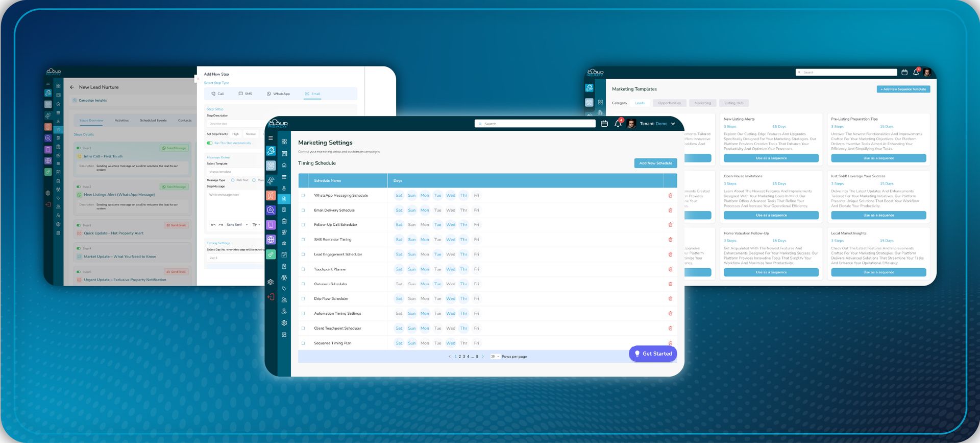Switch to the WhatsApp step type tab
This screenshot has width=980, height=443.
click(x=278, y=94)
